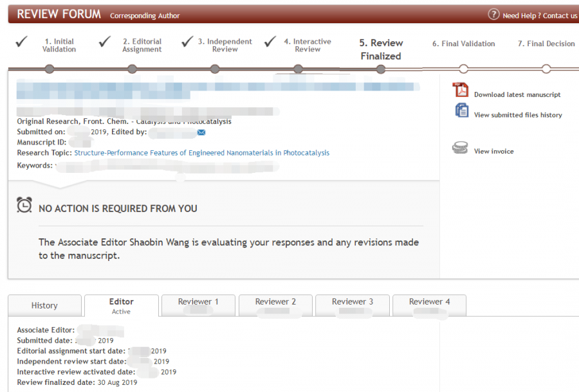
Task: Click the alarm clock icon
Action: (24, 205)
